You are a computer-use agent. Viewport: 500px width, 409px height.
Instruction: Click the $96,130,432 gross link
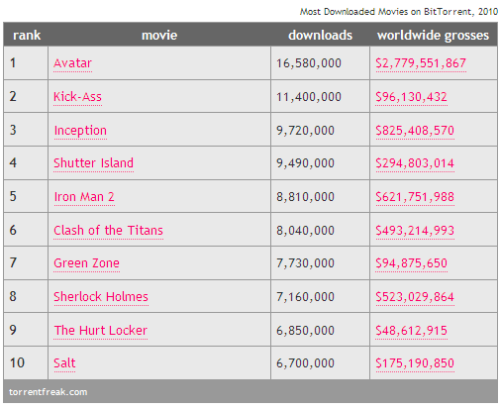click(x=411, y=97)
